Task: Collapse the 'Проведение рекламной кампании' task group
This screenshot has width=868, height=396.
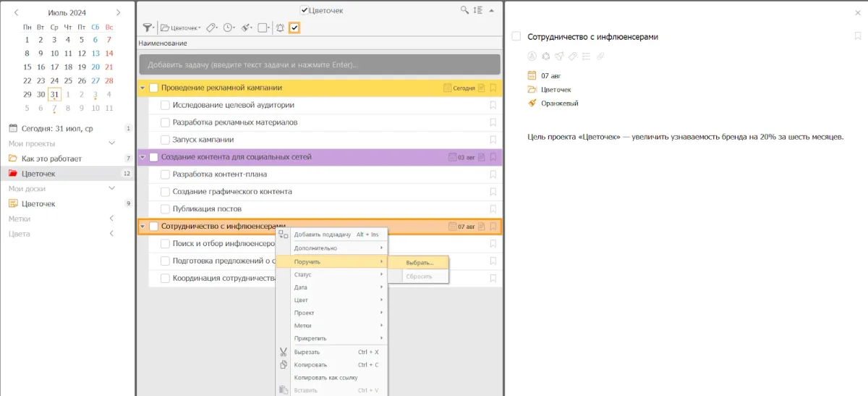Action: pos(142,88)
